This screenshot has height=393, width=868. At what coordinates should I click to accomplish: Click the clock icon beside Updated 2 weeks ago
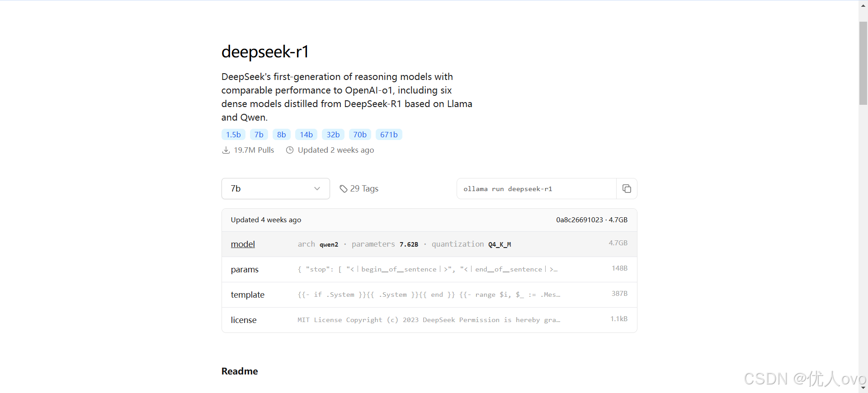tap(290, 150)
